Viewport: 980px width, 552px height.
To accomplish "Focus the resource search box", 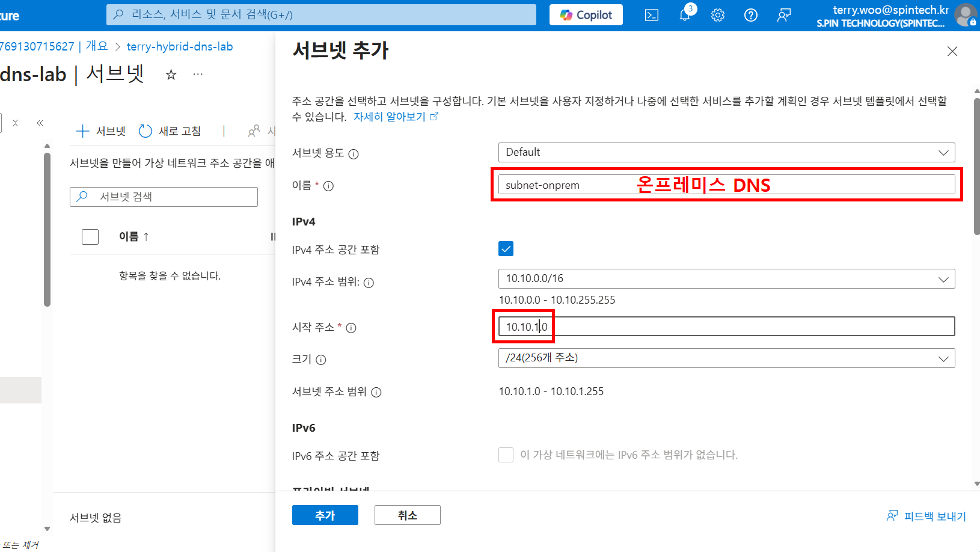I will click(321, 15).
